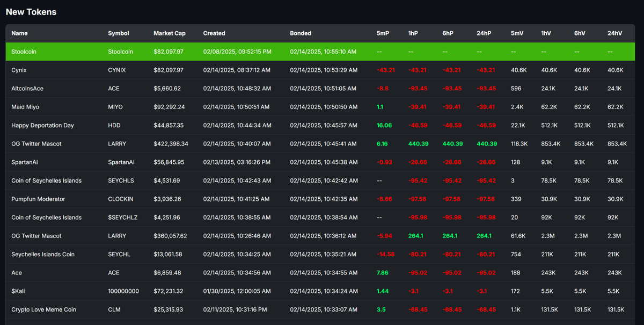This screenshot has height=325, width=644.
Task: Select the $92,292.24 market cap value
Action: pos(169,107)
